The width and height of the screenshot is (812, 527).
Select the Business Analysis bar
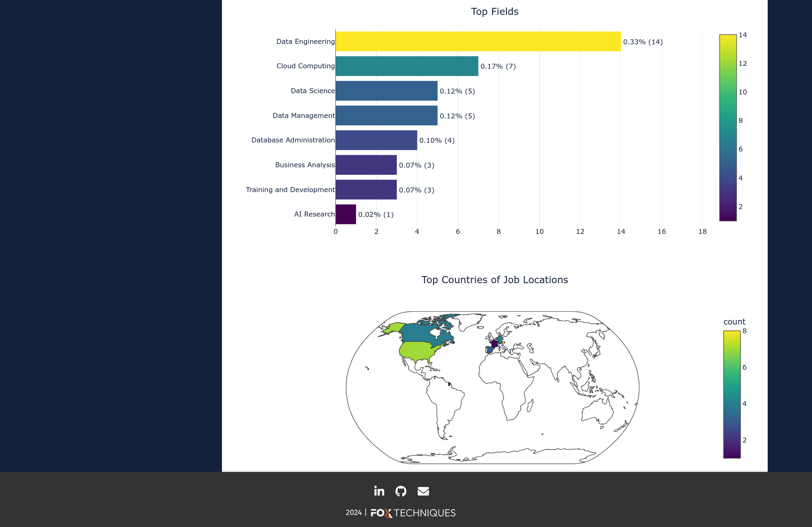pos(366,165)
